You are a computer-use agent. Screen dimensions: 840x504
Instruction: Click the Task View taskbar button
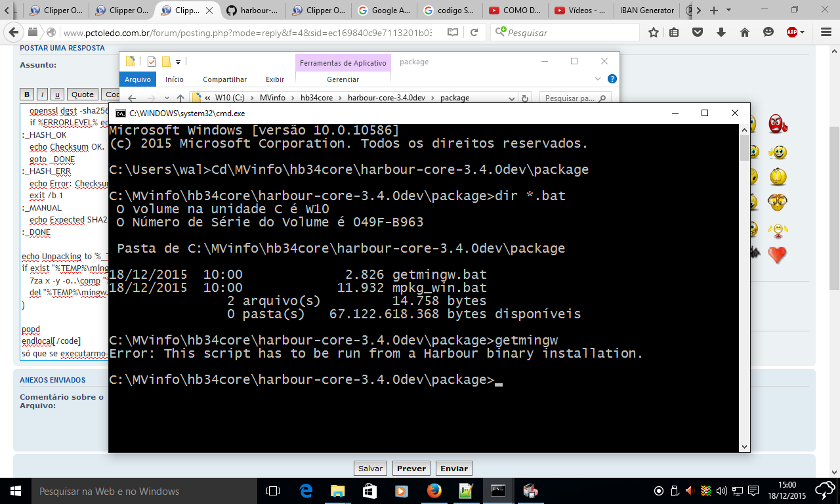coord(273,491)
